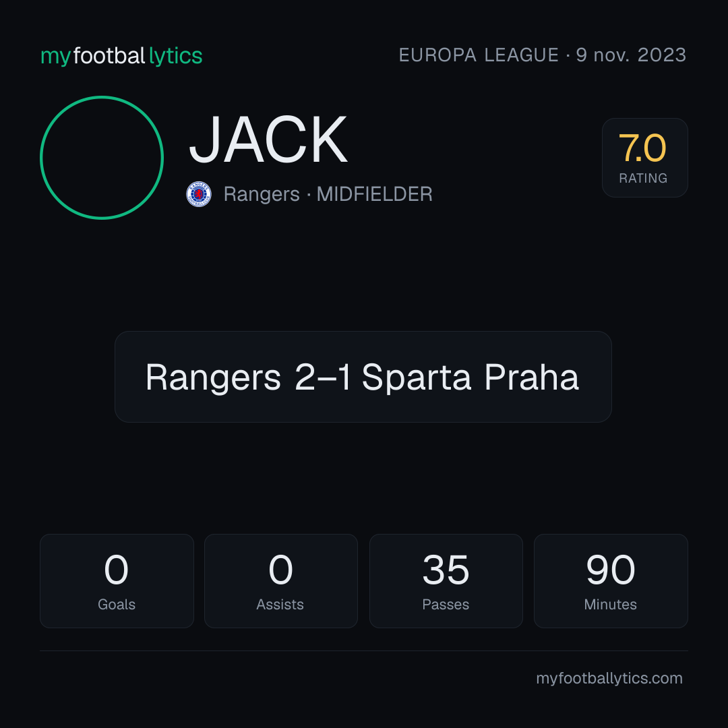Select the Rangers 2–1 Sparta Praha scoreline
728x728 pixels.
(x=363, y=377)
